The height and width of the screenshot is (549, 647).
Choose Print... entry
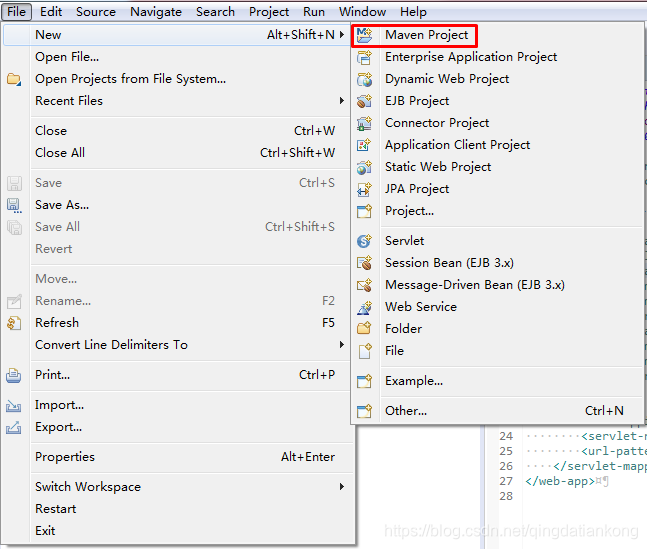177,375
